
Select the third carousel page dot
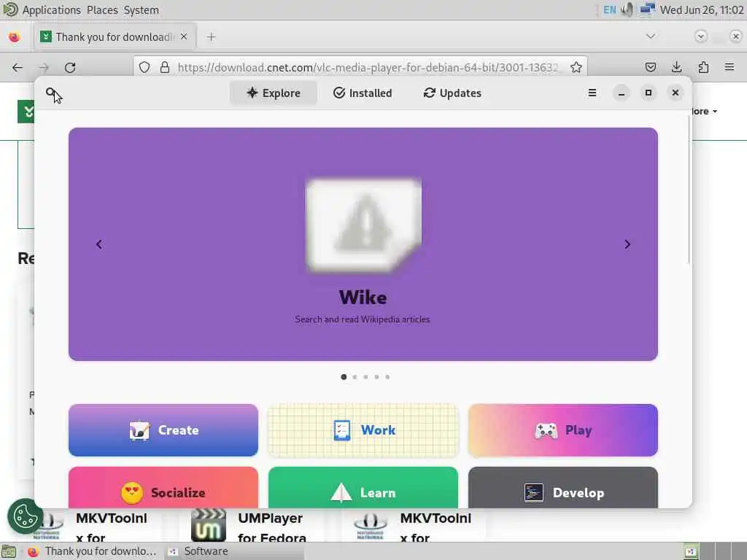click(365, 377)
